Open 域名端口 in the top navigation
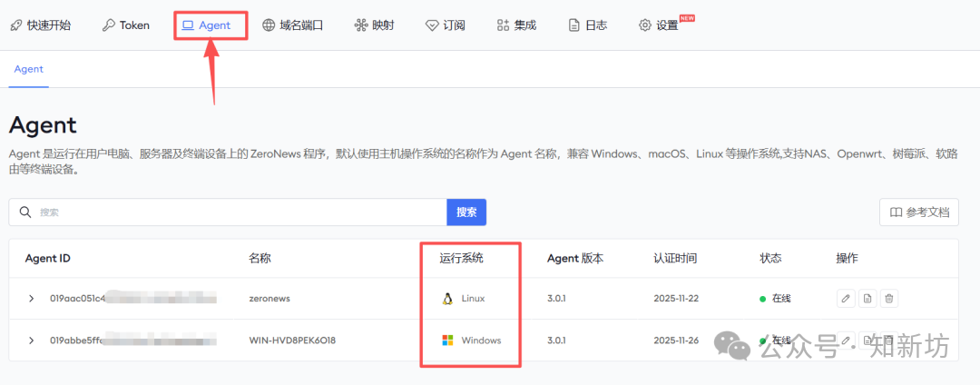Image resolution: width=980 pixels, height=385 pixels. (292, 25)
